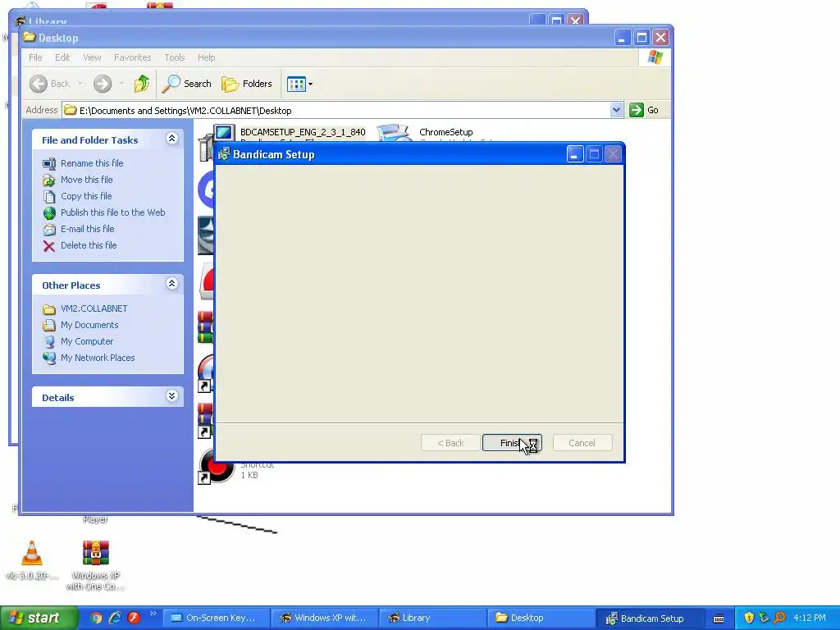The image size is (840, 630).
Task: Minimize the Desktop explorer window
Action: click(623, 38)
